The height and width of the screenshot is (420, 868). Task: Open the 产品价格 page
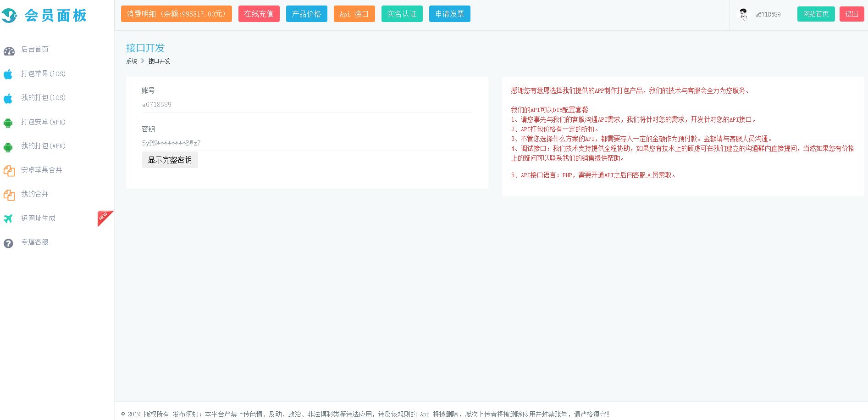pyautogui.click(x=307, y=14)
